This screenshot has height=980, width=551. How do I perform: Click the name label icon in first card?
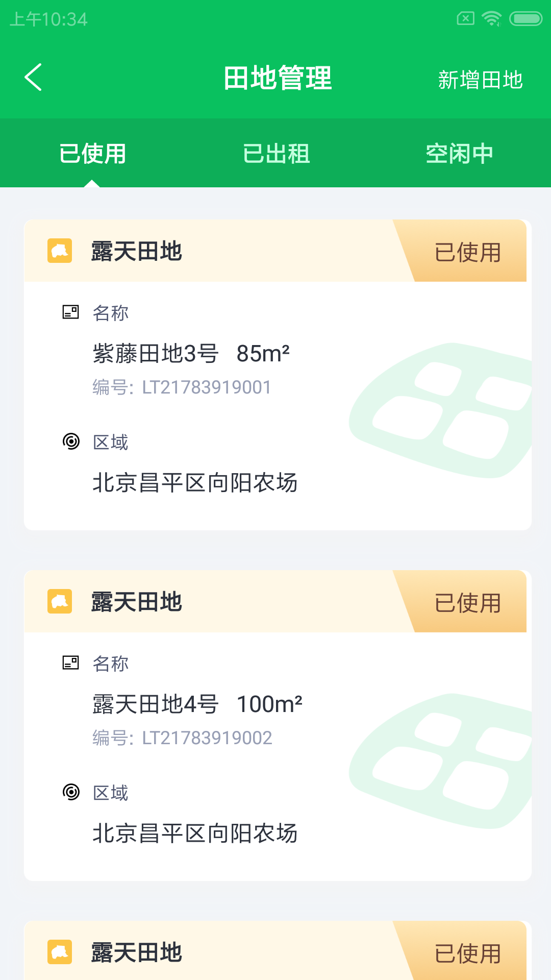coord(70,312)
